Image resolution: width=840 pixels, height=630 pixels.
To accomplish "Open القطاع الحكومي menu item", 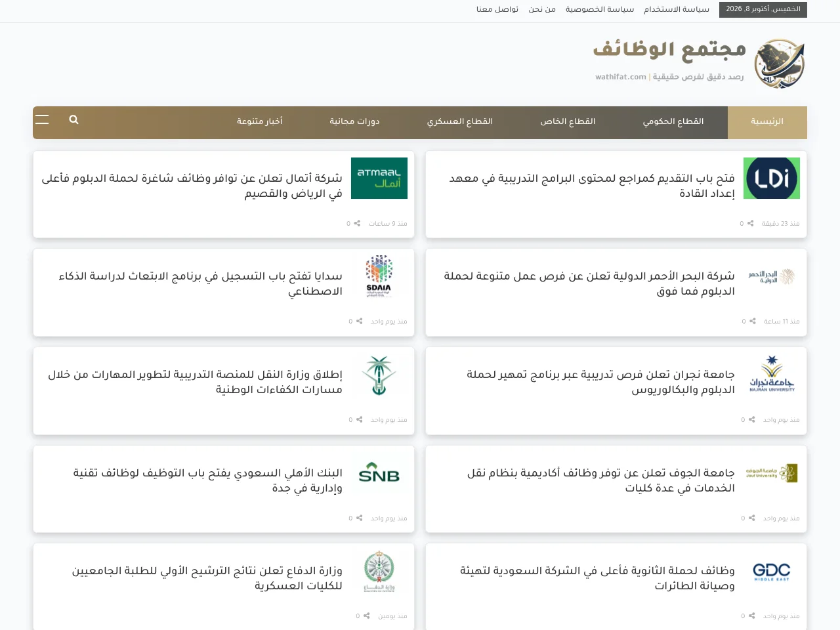I will coord(673,122).
